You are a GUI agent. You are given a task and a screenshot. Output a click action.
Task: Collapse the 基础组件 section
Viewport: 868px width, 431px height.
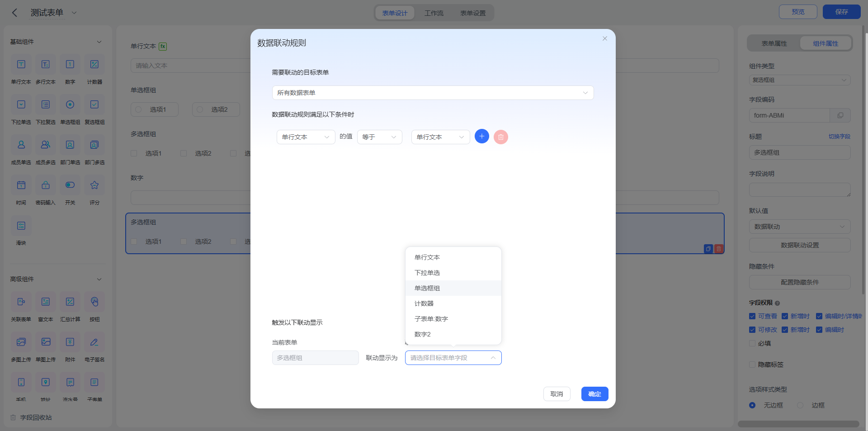coord(99,42)
